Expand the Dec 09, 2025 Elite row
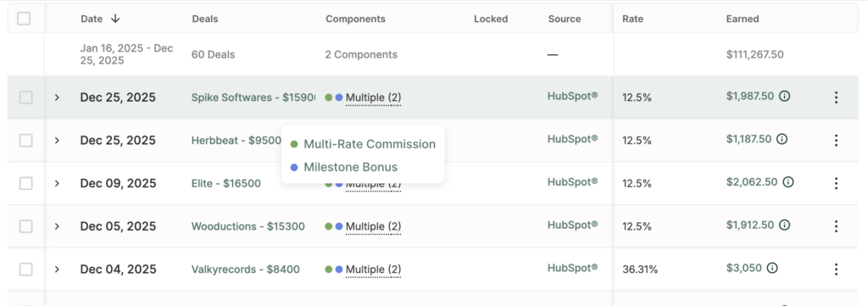The image size is (868, 306). coord(57,183)
